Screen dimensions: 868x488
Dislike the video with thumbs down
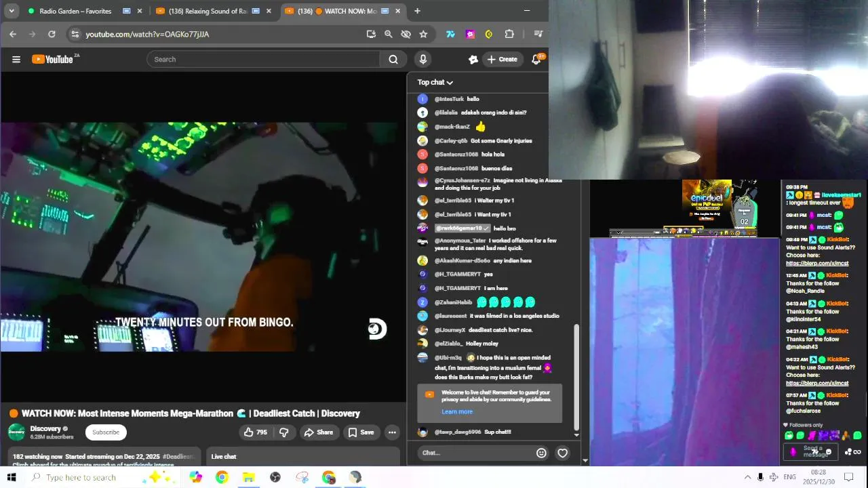coord(284,432)
